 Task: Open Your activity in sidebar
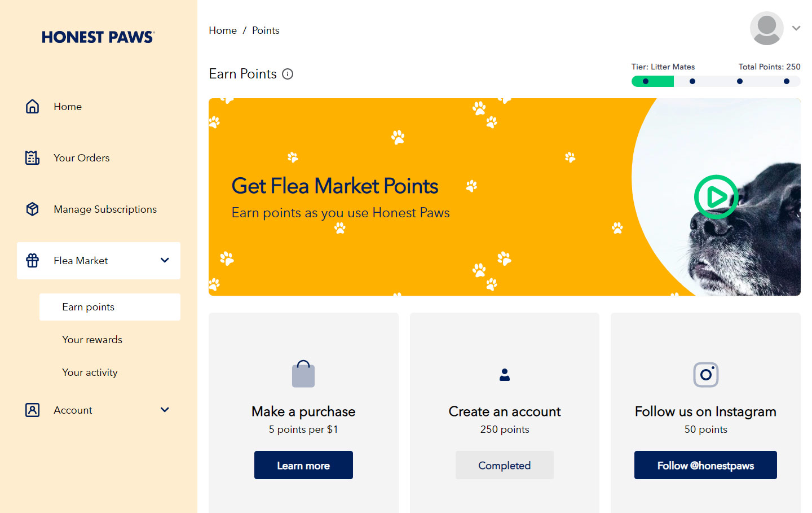click(x=90, y=372)
